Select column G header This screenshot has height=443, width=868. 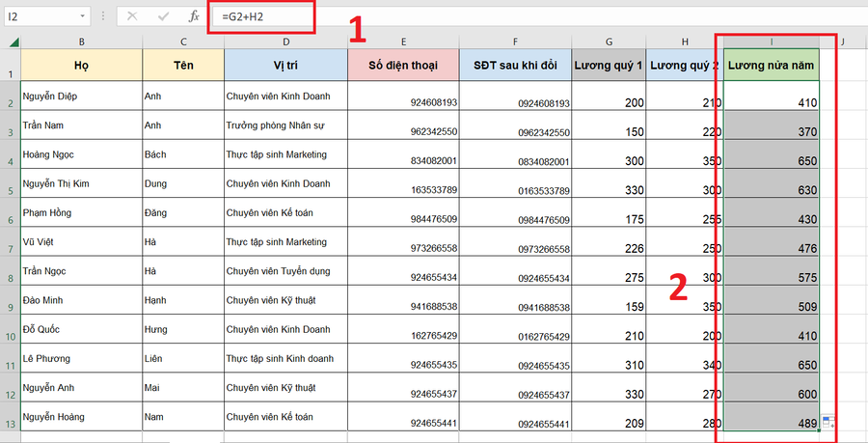pos(609,42)
